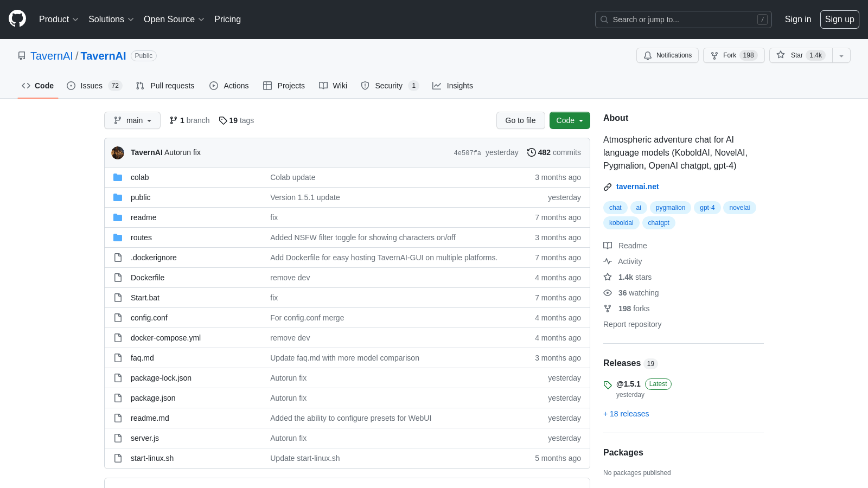Open the Actions tab
The width and height of the screenshot is (868, 488).
pyautogui.click(x=229, y=86)
